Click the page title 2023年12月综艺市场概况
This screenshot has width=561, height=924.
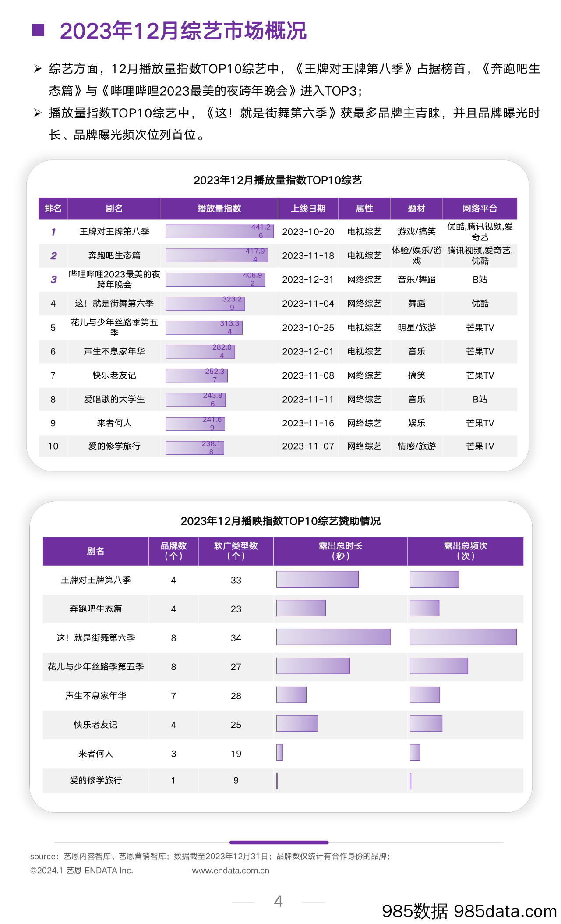tap(183, 31)
